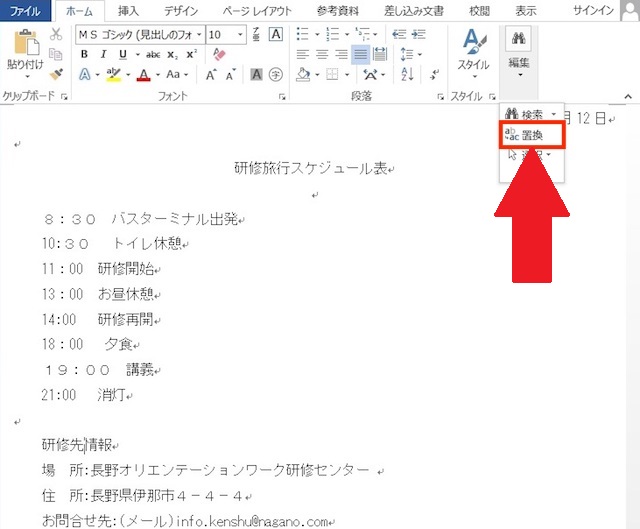Click the Line Spacing icon

pos(407,54)
